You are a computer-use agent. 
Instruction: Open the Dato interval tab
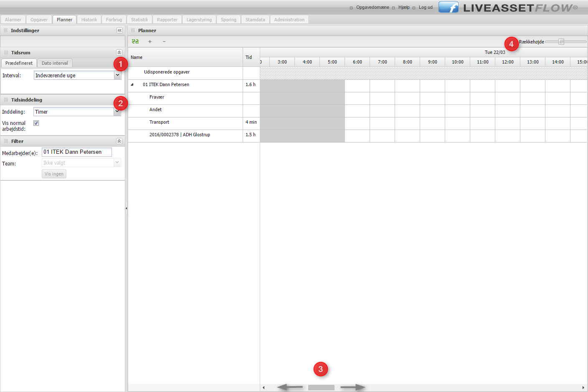55,63
